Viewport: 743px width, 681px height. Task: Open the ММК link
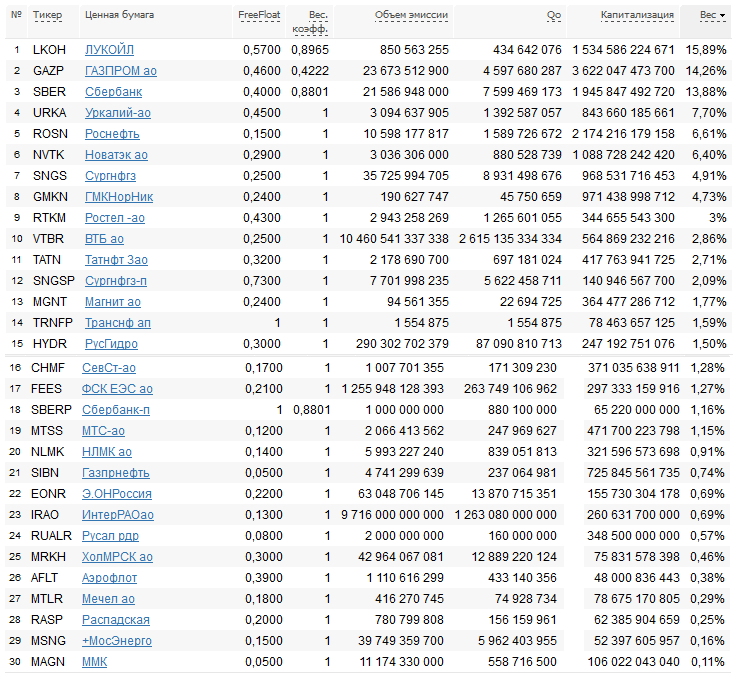pyautogui.click(x=94, y=662)
